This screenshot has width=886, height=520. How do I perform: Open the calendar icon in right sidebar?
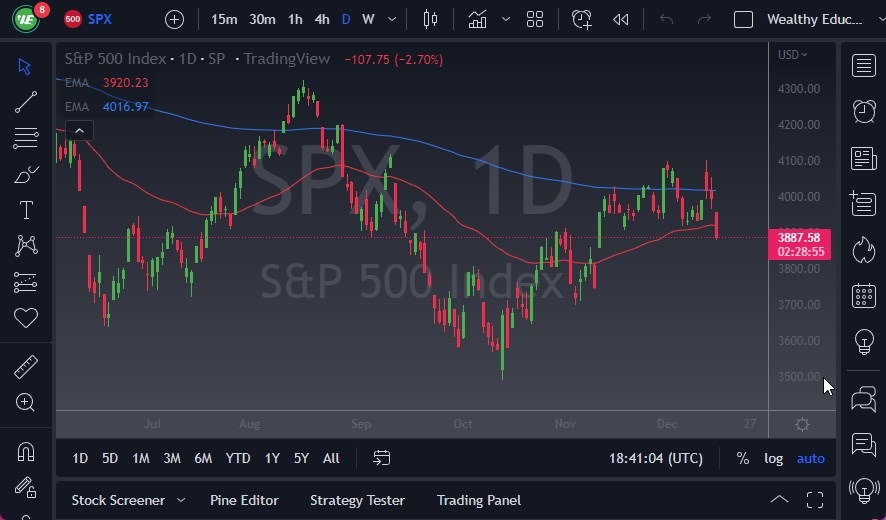tap(863, 296)
